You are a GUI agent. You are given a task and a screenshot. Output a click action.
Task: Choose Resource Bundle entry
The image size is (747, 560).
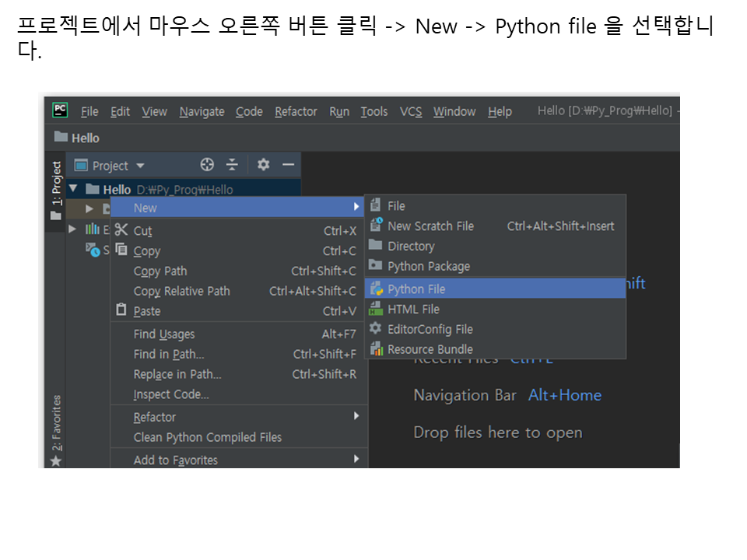coord(430,349)
